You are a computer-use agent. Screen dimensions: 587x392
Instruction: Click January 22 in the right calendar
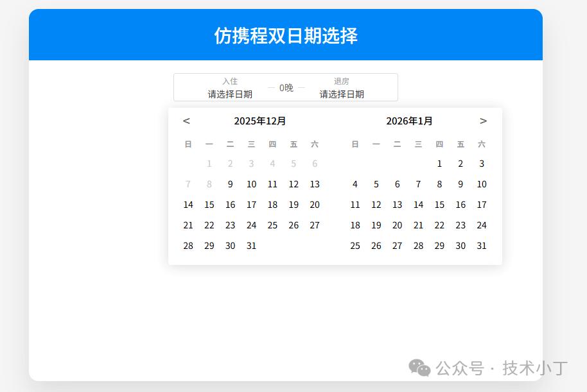(x=439, y=225)
